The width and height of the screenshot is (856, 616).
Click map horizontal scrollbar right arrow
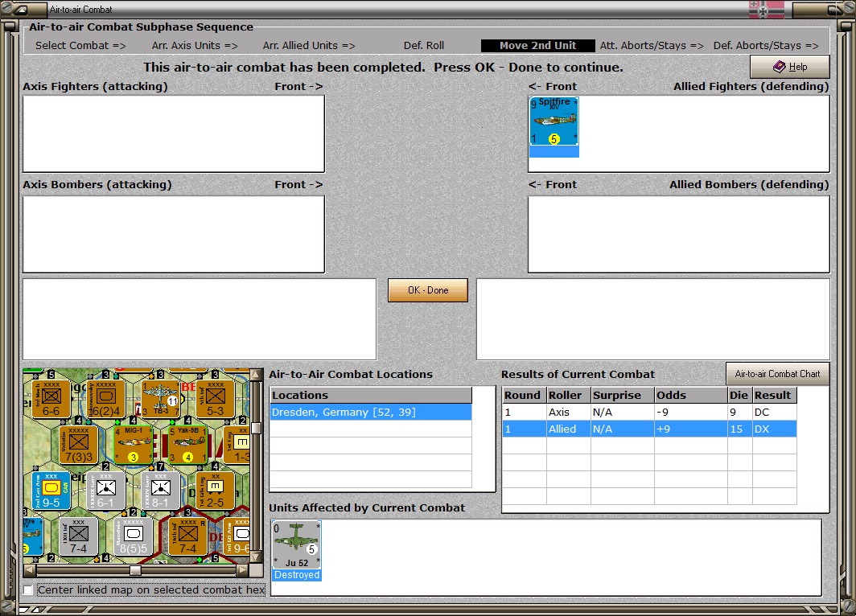(242, 570)
